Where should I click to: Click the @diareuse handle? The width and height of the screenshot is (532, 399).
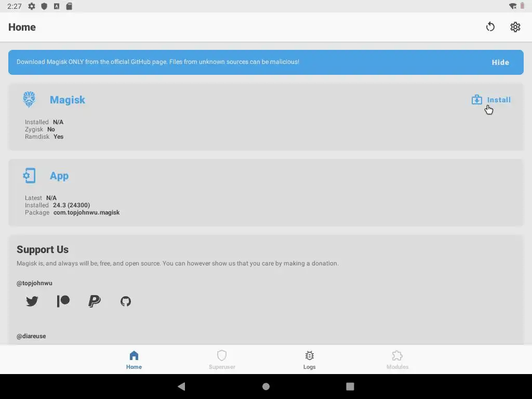pos(31,336)
